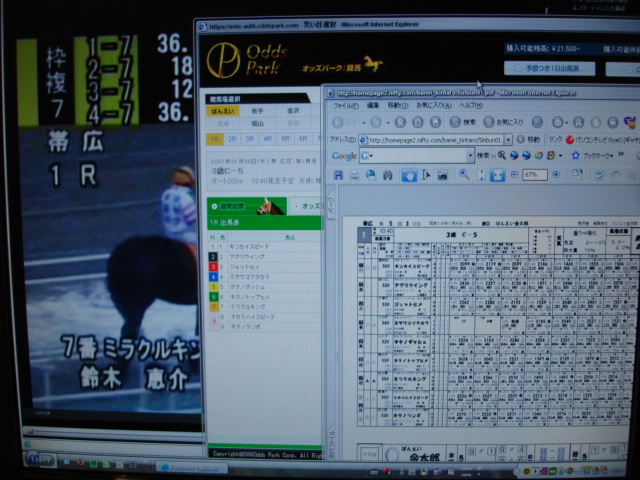Select the 6R race tab in Odds Park

[303, 139]
